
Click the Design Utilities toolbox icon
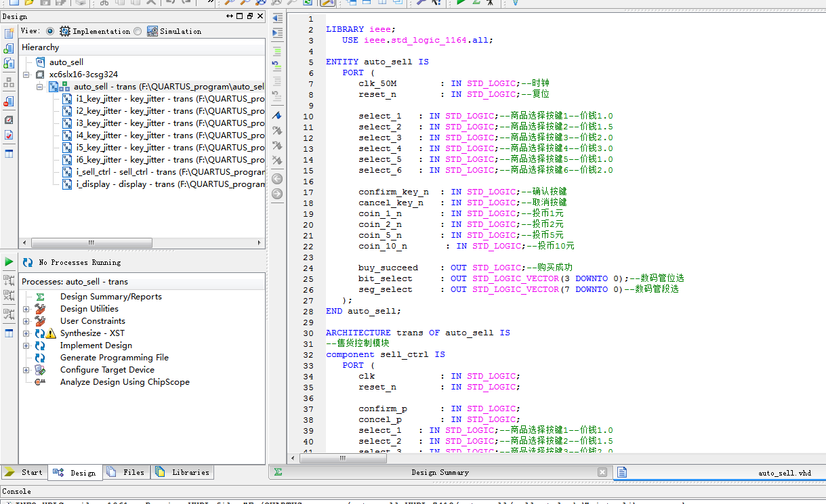[x=40, y=309]
